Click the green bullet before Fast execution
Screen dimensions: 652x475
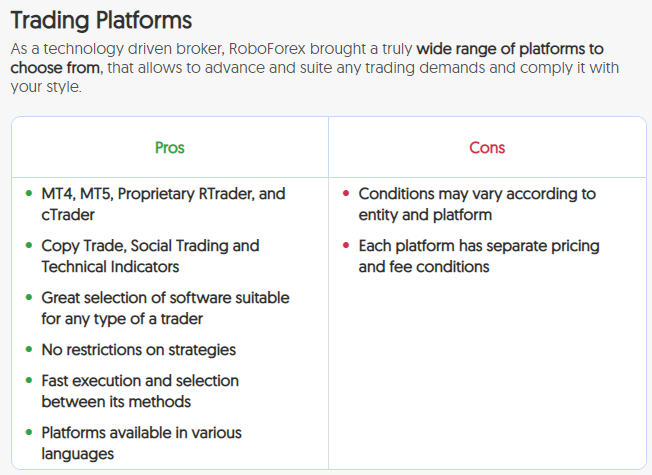(29, 381)
